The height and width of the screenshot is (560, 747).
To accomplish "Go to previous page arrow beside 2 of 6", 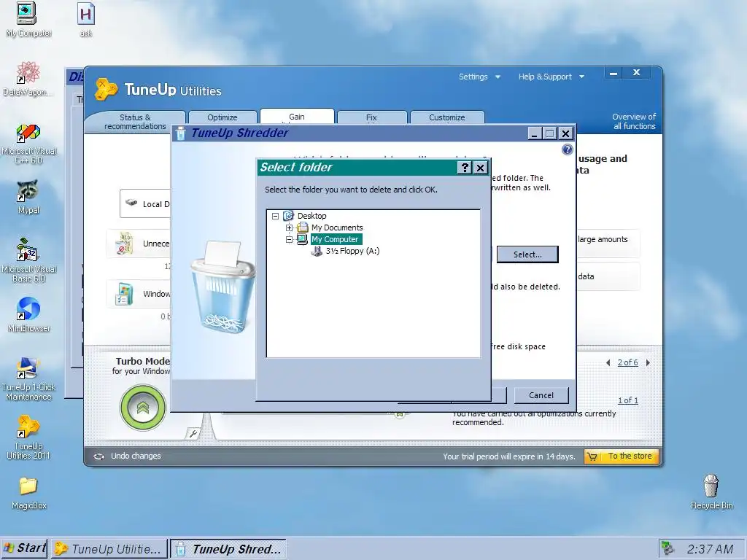I will coord(608,363).
